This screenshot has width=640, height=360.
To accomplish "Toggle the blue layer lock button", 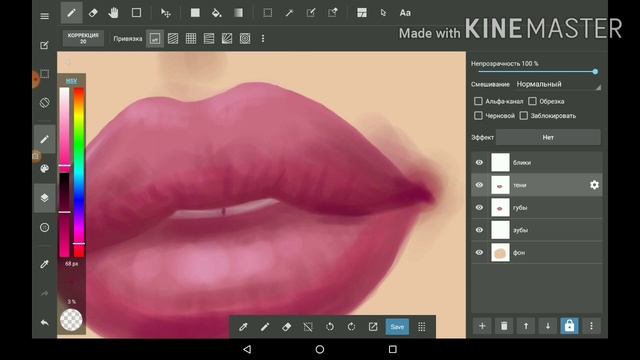I will coord(569,326).
